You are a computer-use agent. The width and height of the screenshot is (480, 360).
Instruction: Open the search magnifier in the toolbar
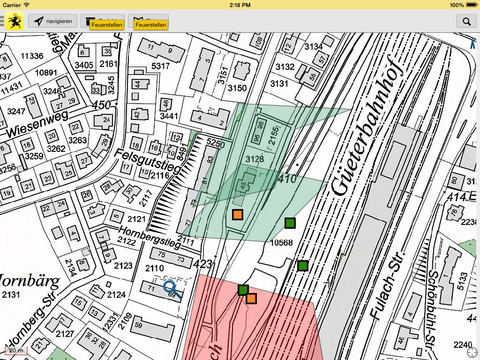point(466,21)
